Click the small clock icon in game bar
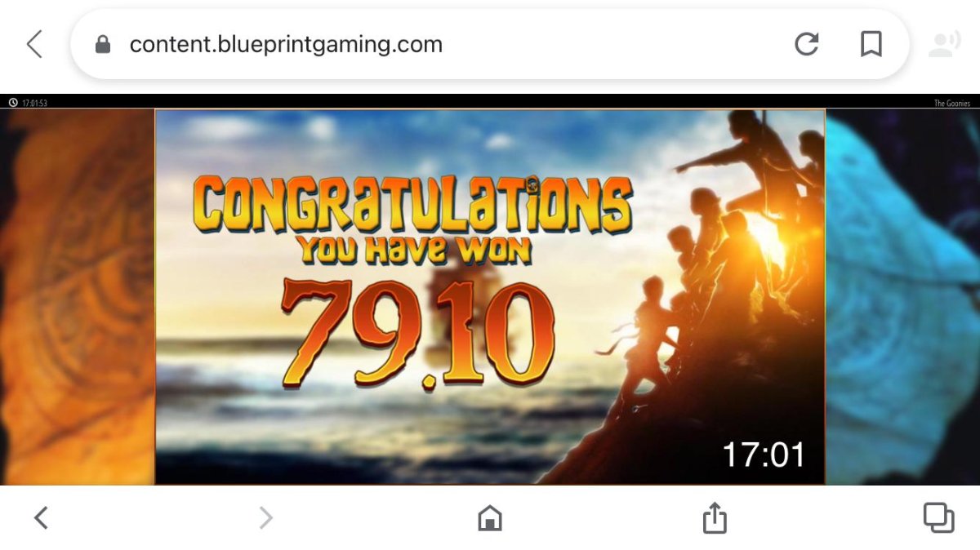Image resolution: width=980 pixels, height=550 pixels. coord(13,103)
